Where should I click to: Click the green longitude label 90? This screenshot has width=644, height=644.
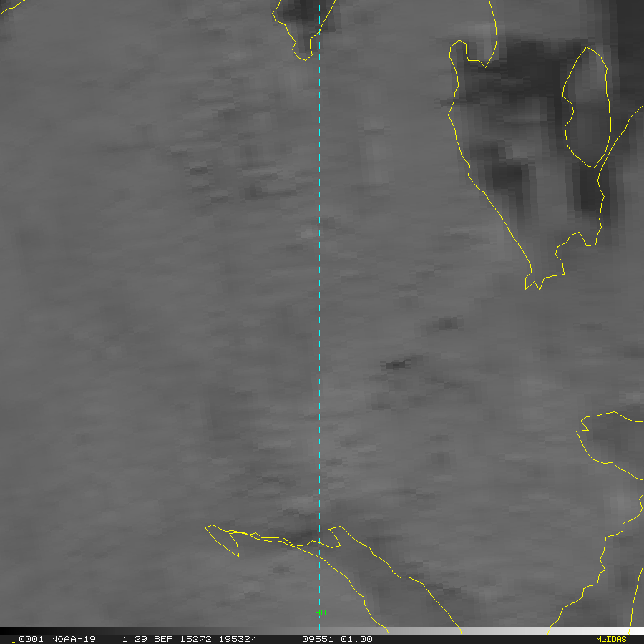coord(321,613)
